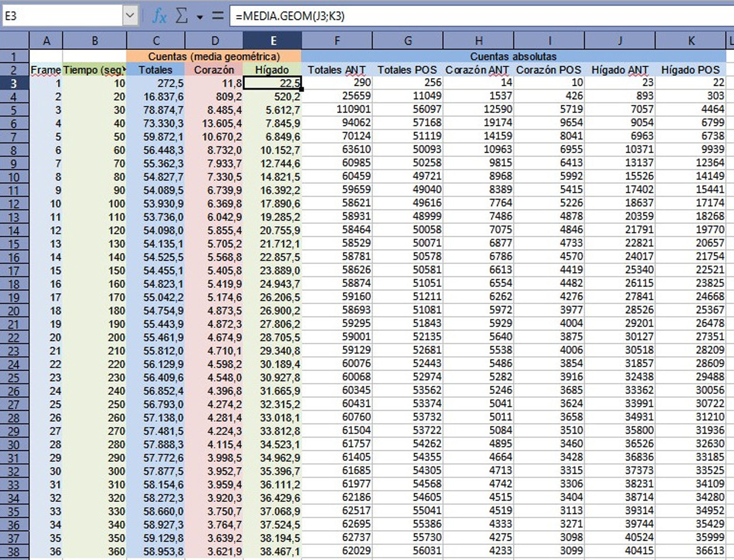734x560 pixels.
Task: Select the 'Tiempo (seg)' header cell
Action: click(94, 70)
